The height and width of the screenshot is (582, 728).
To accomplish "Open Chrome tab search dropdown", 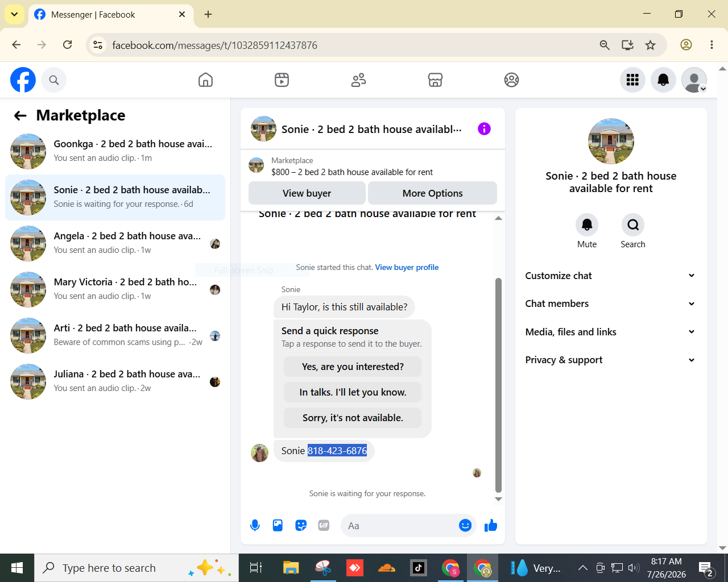I will 14,14.
